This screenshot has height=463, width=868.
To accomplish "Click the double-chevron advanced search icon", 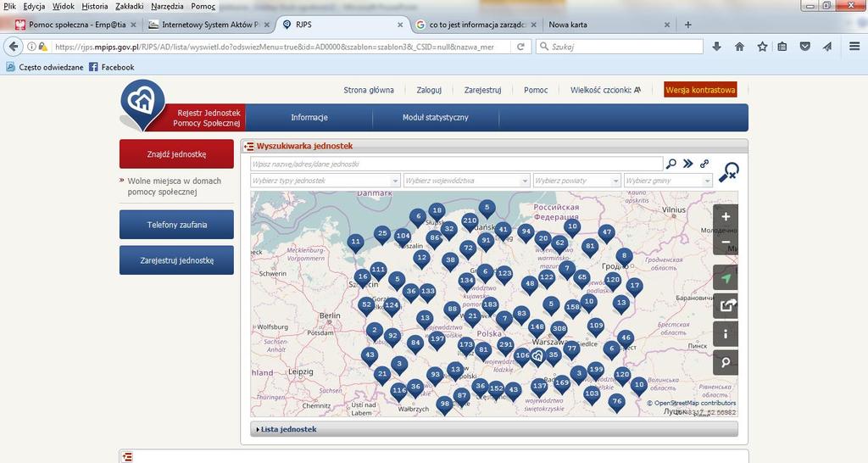I will 688,164.
